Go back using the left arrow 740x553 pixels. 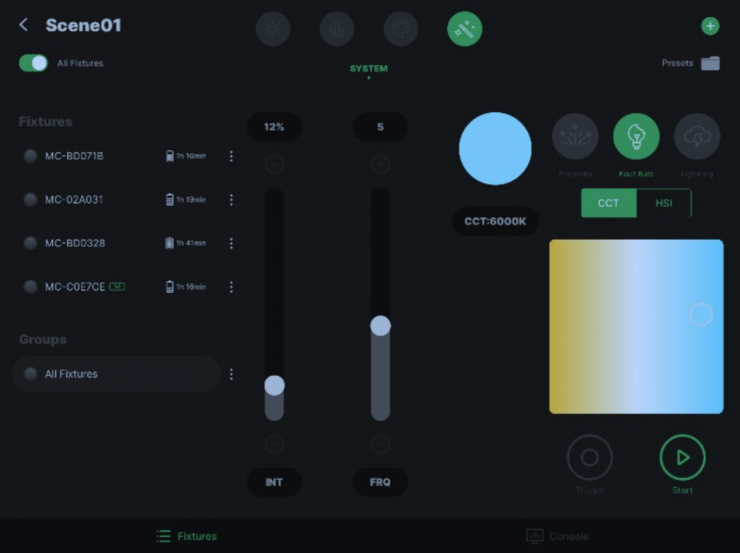tap(24, 25)
